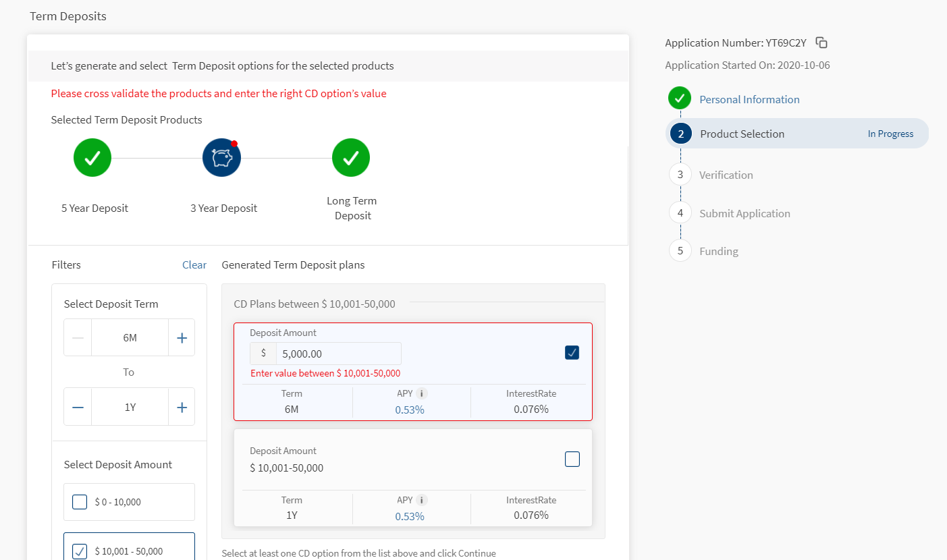Open the Verification step
947x560 pixels.
726,175
